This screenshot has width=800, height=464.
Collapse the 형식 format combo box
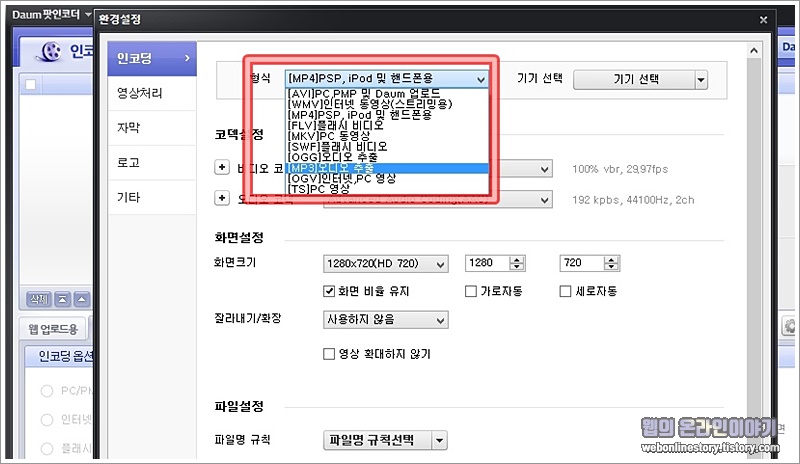tap(386, 79)
